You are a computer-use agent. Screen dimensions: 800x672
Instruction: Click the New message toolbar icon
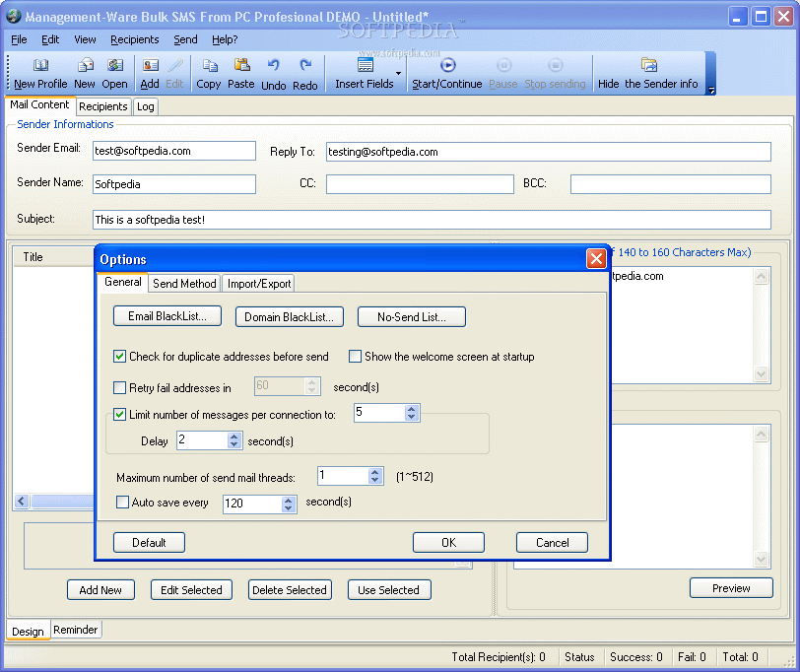click(x=85, y=65)
